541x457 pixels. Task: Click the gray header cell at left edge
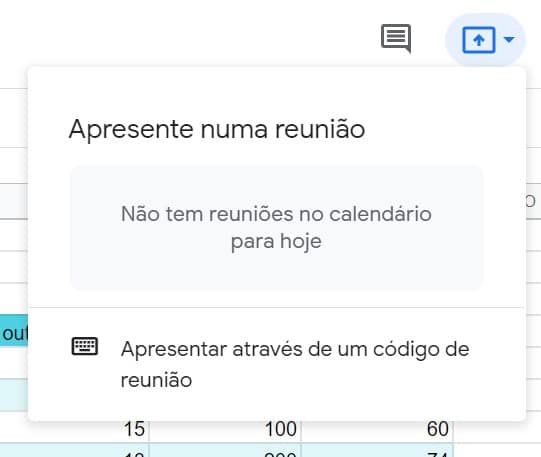click(x=14, y=201)
